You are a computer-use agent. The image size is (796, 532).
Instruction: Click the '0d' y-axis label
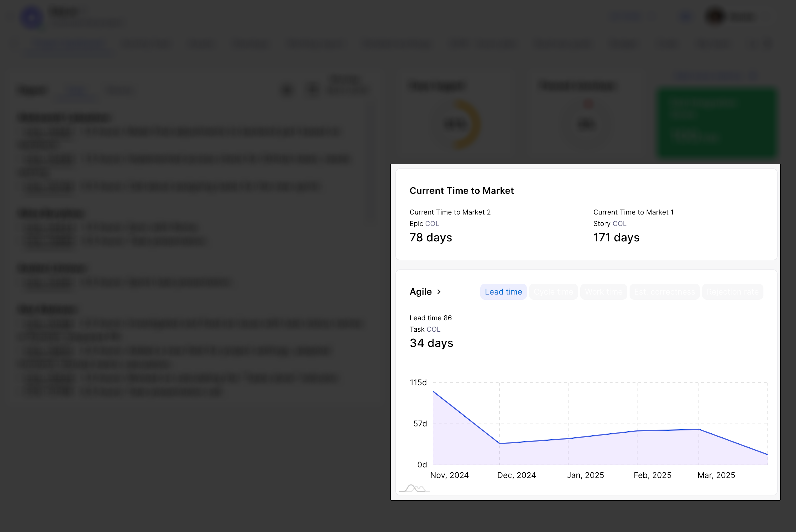click(x=422, y=465)
